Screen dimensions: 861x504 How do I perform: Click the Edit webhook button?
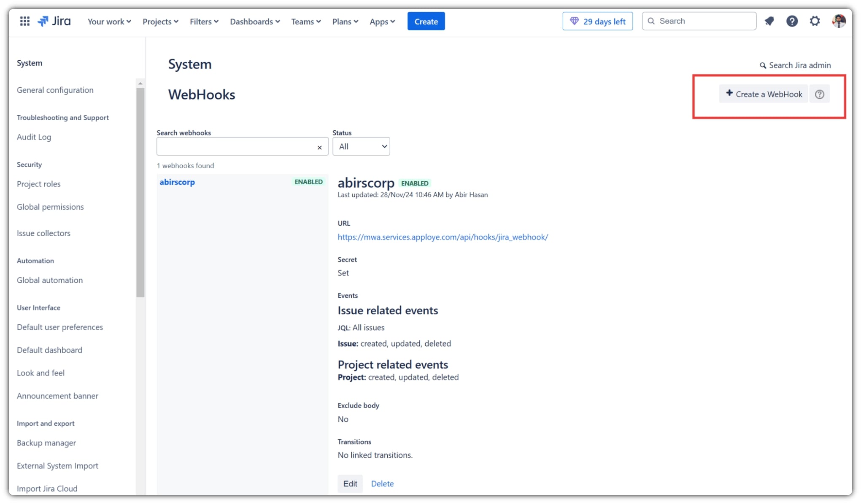click(x=350, y=484)
